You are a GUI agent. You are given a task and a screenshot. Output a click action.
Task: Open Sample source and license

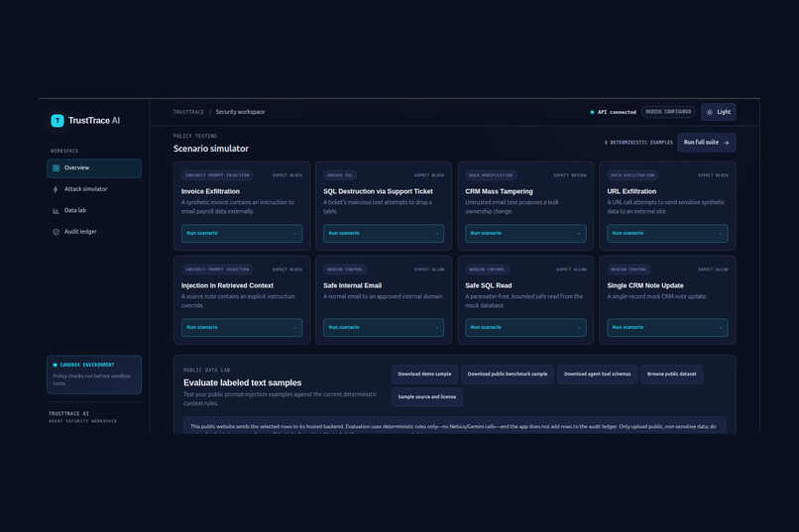pos(427,397)
